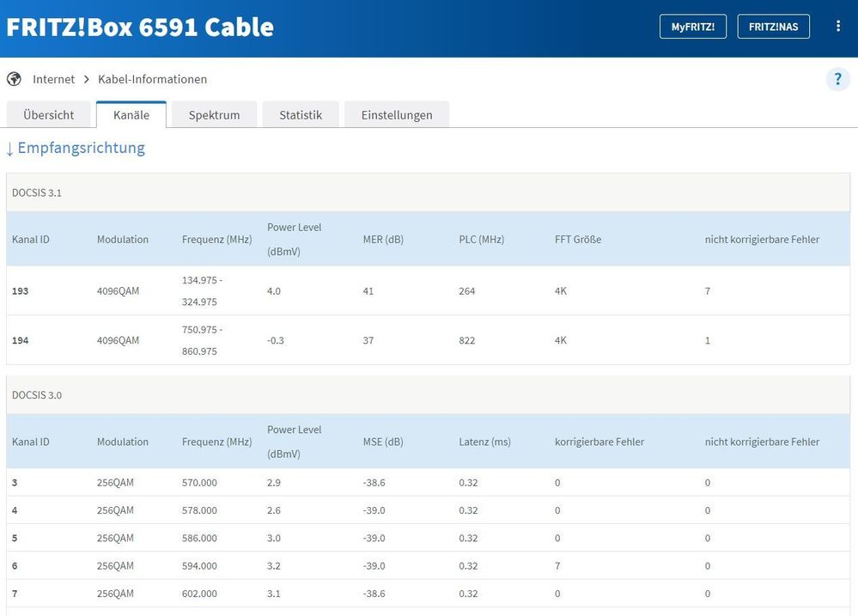Open the three-dot options menu

(837, 27)
